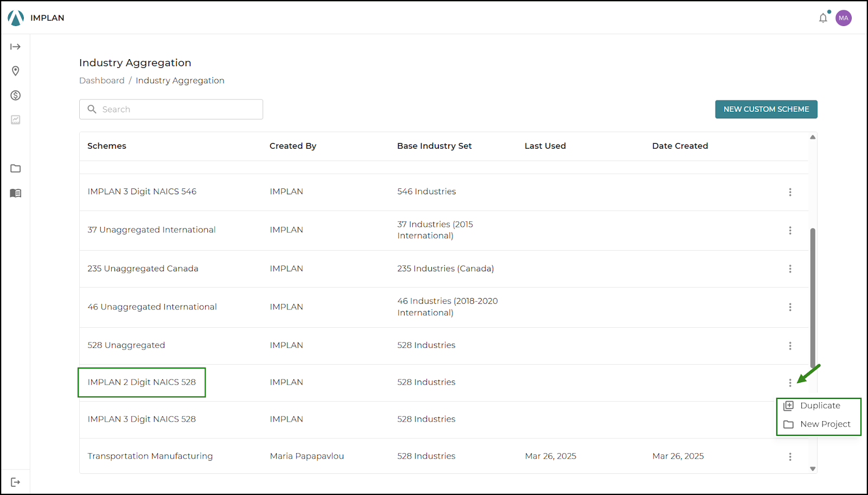Image resolution: width=868 pixels, height=495 pixels.
Task: Select the 528 Unaggregated scheme
Action: [126, 345]
